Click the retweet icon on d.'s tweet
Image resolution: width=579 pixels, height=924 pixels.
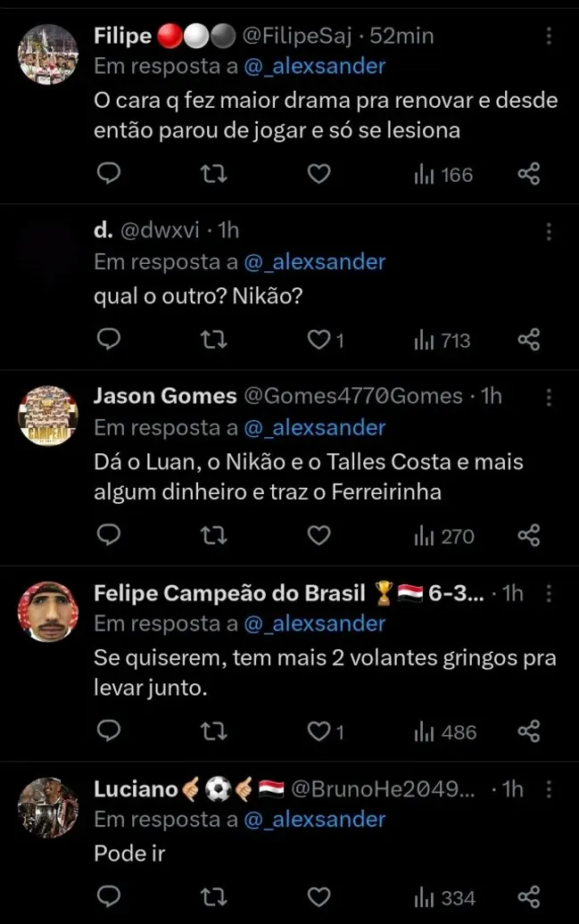coord(212,339)
